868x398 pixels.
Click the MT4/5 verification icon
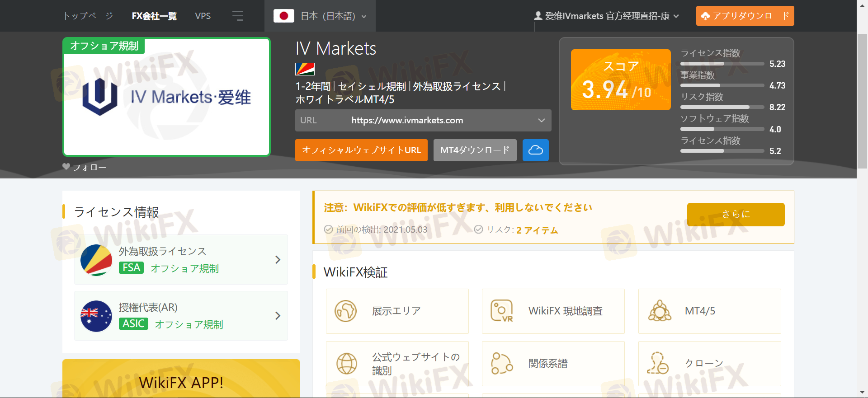point(660,311)
